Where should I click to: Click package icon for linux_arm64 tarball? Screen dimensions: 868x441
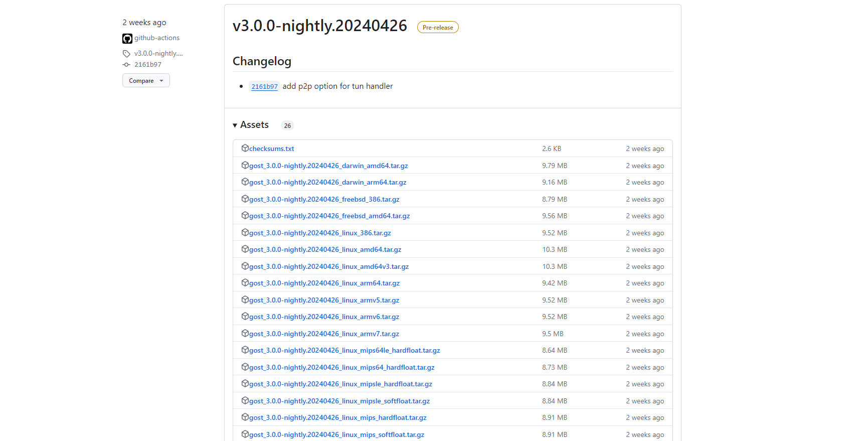[245, 282]
